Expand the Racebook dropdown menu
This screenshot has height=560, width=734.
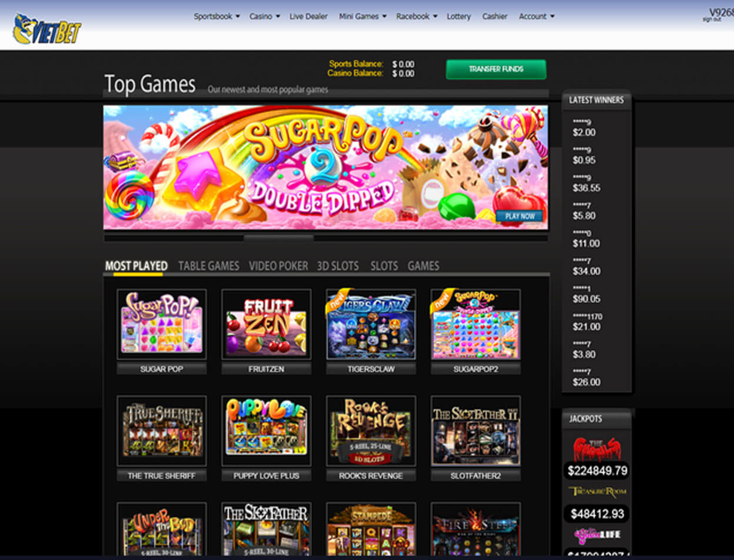click(x=416, y=16)
